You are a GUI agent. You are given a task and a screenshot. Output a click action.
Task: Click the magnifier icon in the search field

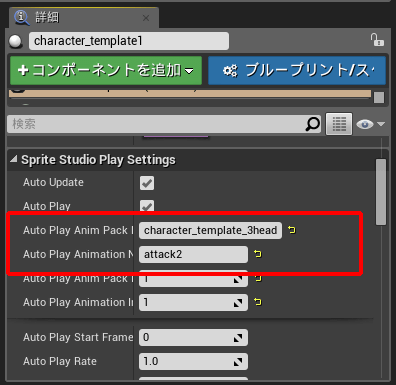(x=313, y=124)
